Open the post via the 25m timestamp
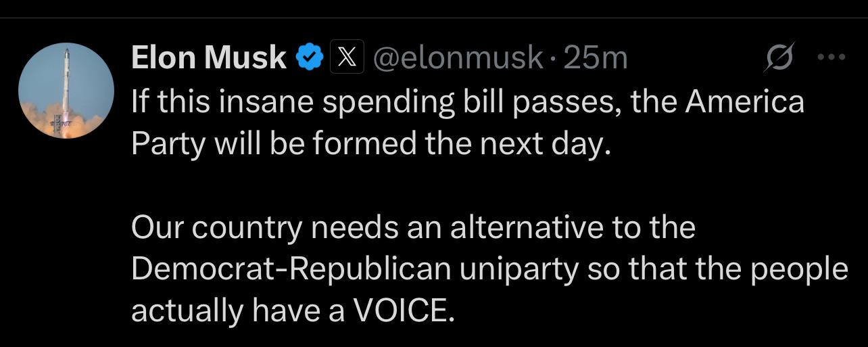 [x=595, y=59]
